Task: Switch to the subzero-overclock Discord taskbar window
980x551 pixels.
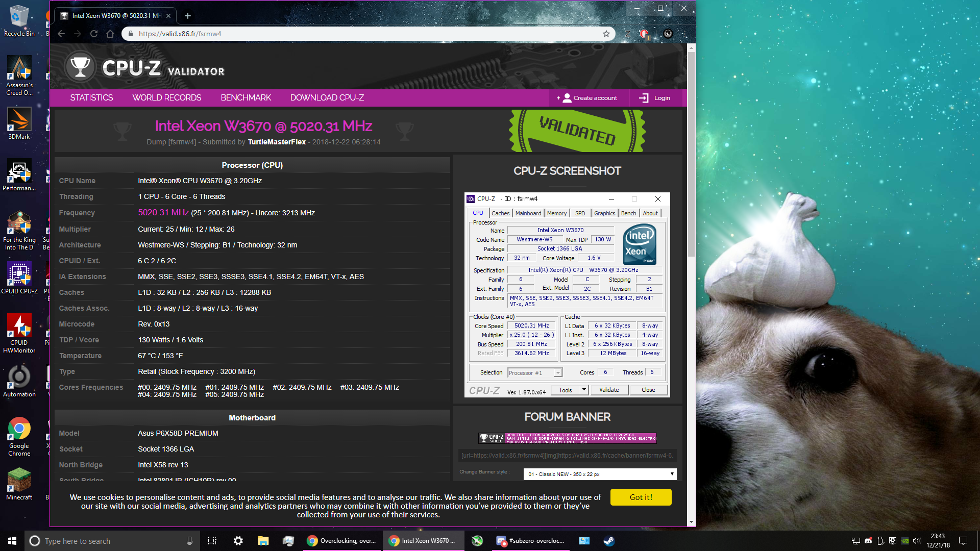Action: pyautogui.click(x=531, y=541)
